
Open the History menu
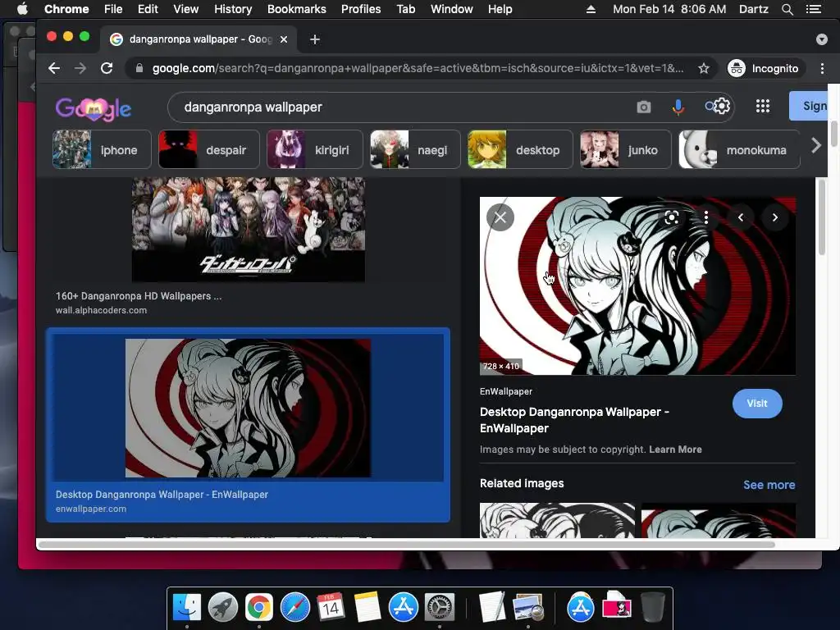tap(233, 9)
